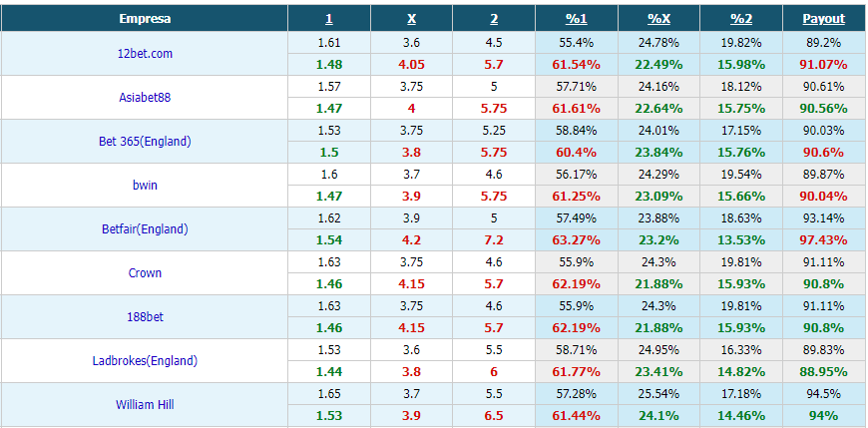This screenshot has height=428, width=868.
Task: Open the 188bet bookmaker link
Action: pyautogui.click(x=145, y=316)
